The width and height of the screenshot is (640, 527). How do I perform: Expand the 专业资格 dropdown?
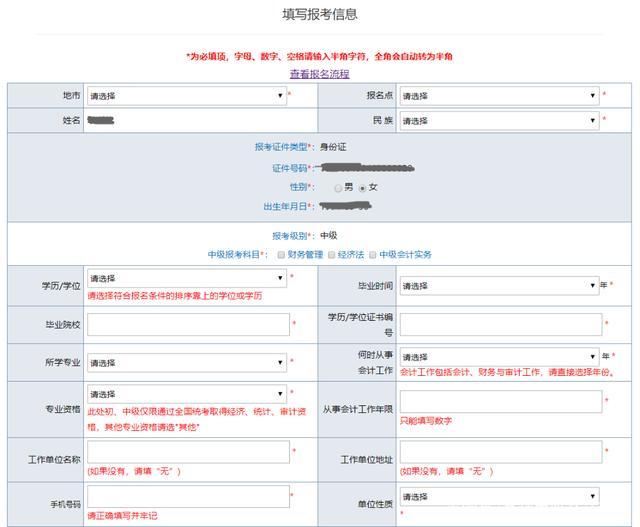click(x=186, y=394)
